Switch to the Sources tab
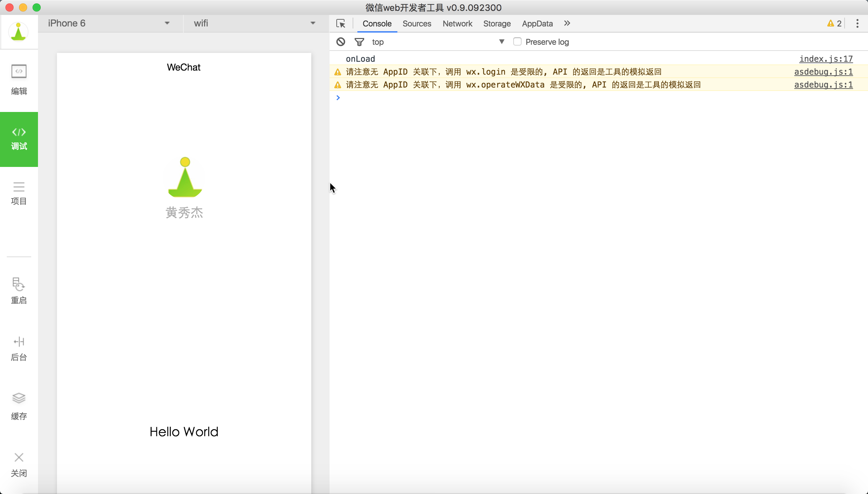This screenshot has height=494, width=868. (x=417, y=23)
